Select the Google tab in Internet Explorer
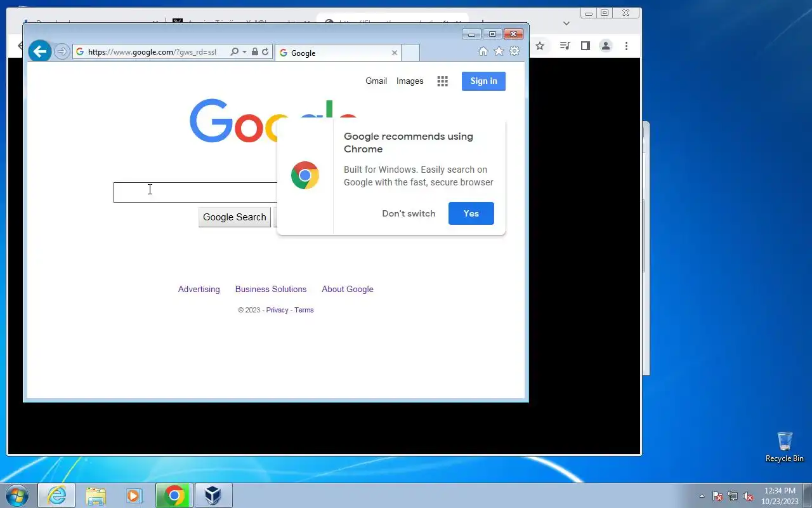This screenshot has height=508, width=812. click(x=337, y=53)
